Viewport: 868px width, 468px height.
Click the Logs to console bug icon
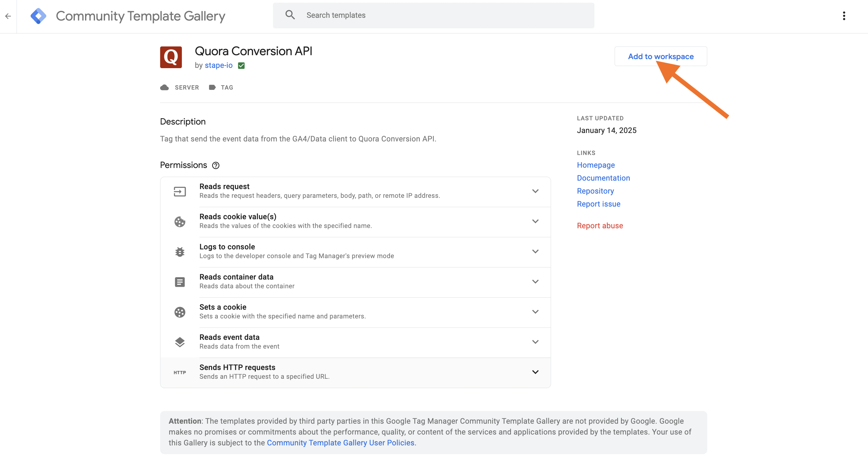pos(179,252)
